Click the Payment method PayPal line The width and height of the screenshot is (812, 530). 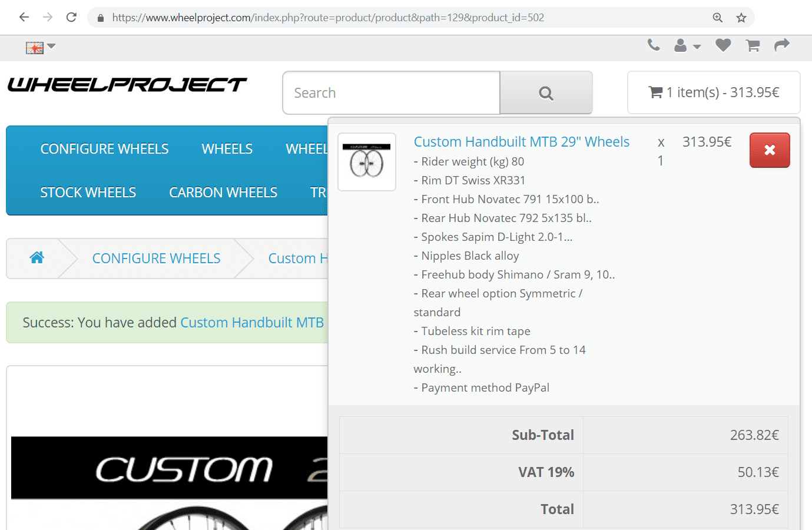482,387
